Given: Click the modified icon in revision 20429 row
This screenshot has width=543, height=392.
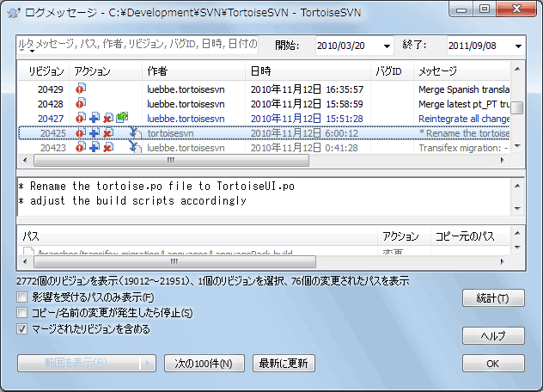Looking at the screenshot, I should 81,89.
